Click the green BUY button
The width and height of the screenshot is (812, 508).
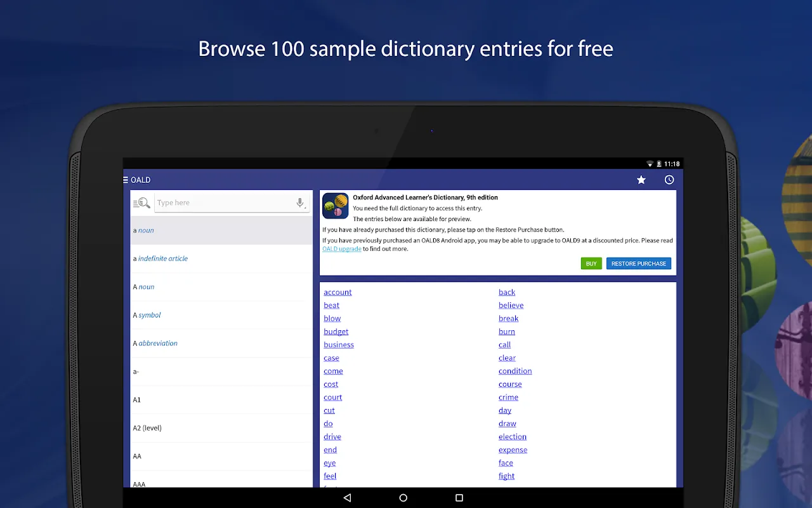pos(591,264)
